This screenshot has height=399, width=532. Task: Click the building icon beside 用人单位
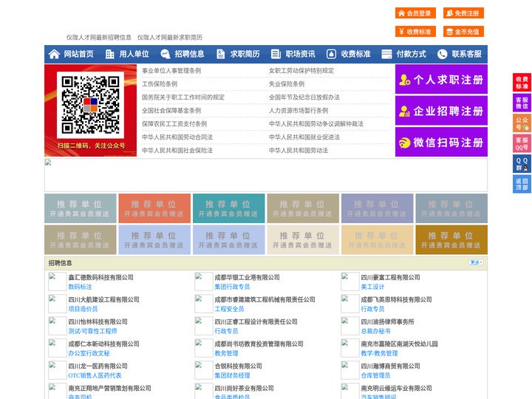[109, 54]
